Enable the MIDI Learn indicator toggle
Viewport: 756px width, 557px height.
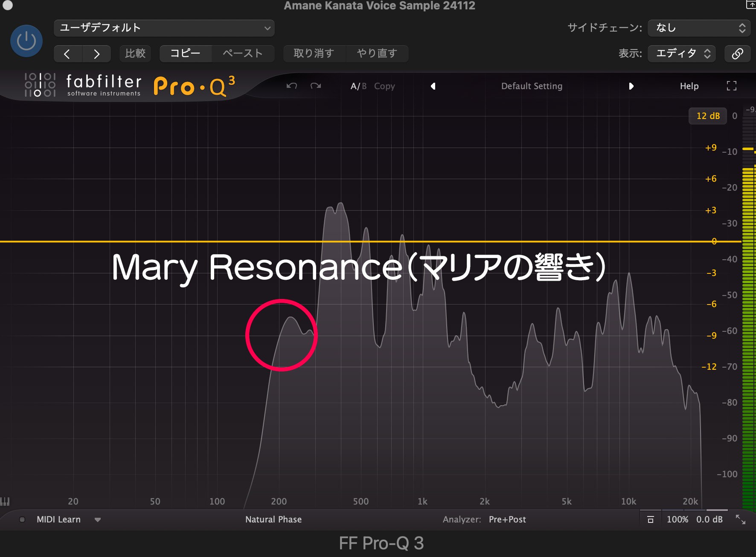click(x=22, y=519)
